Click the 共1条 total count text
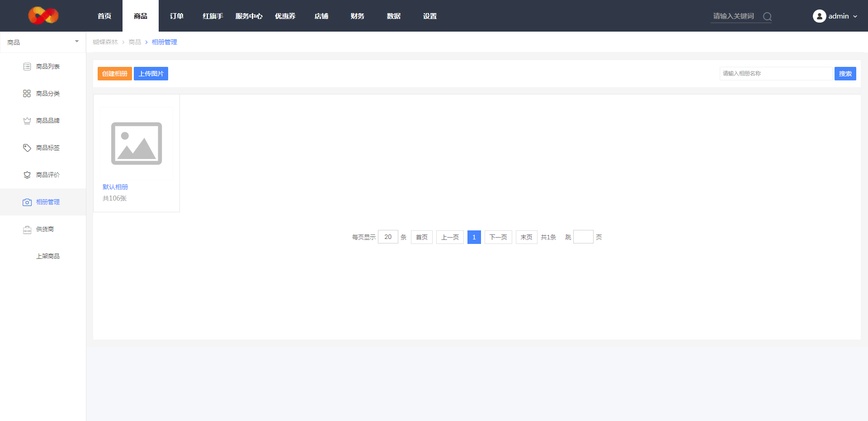Viewport: 868px width, 421px height. pyautogui.click(x=548, y=237)
